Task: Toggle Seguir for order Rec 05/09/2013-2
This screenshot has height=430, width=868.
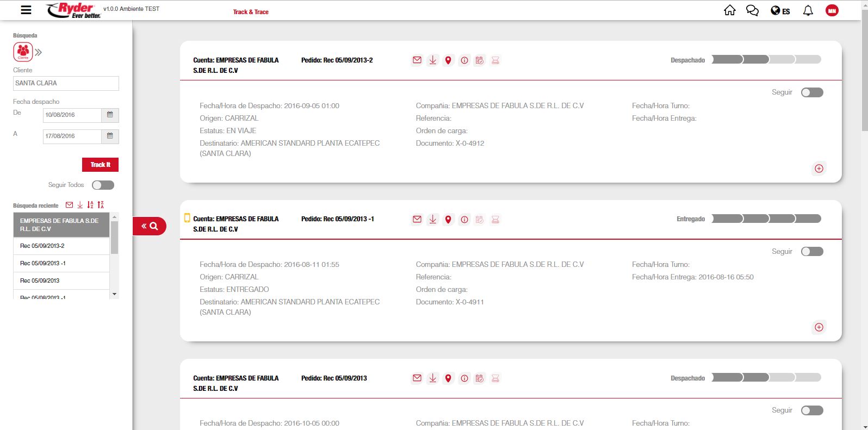Action: pyautogui.click(x=812, y=92)
